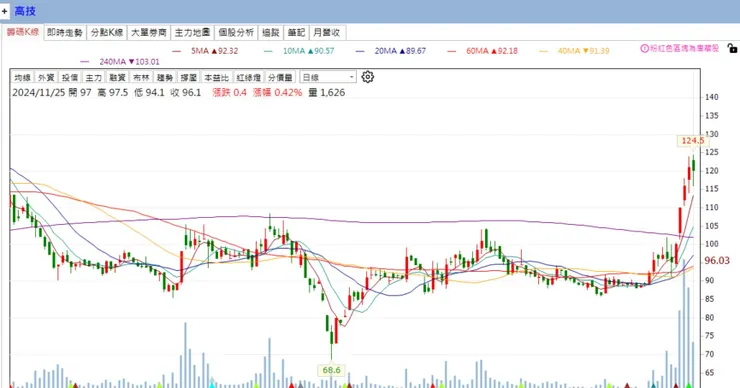
Task: Toggle the 外資 overlay button
Action: (x=46, y=77)
